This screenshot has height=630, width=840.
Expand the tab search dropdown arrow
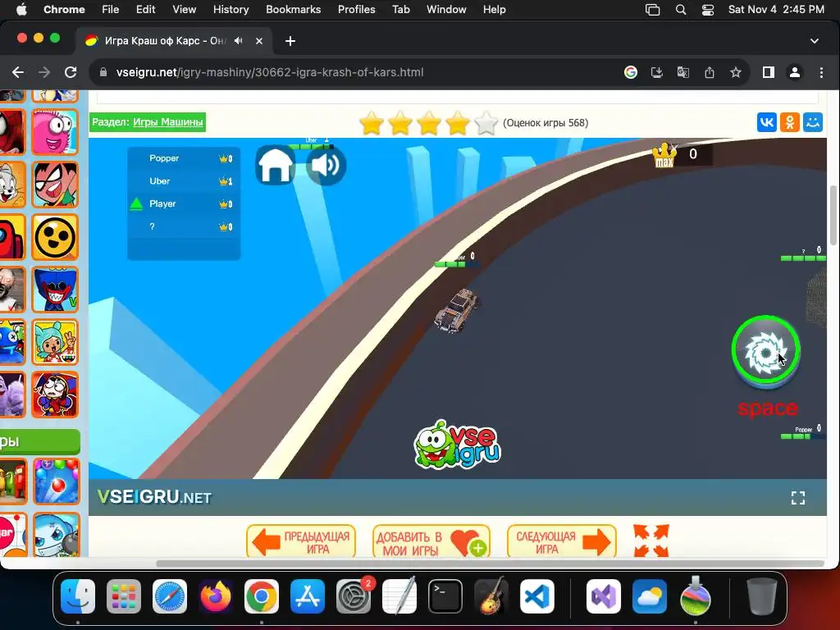815,41
